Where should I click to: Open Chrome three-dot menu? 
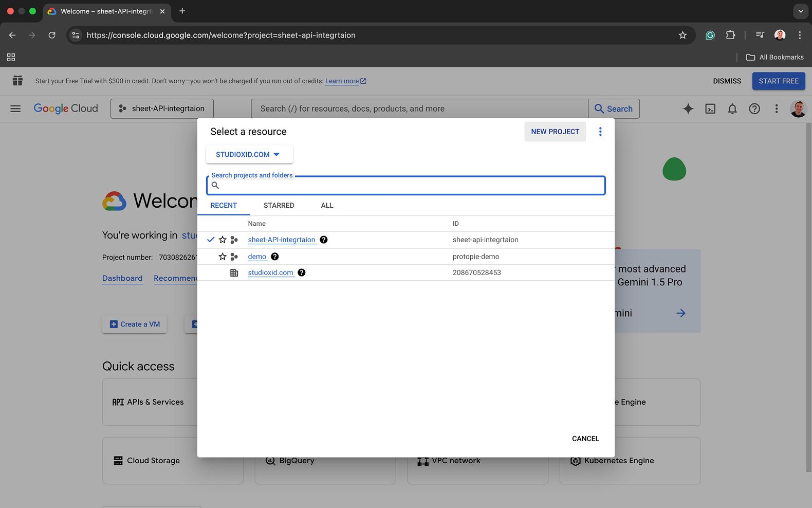coord(800,35)
